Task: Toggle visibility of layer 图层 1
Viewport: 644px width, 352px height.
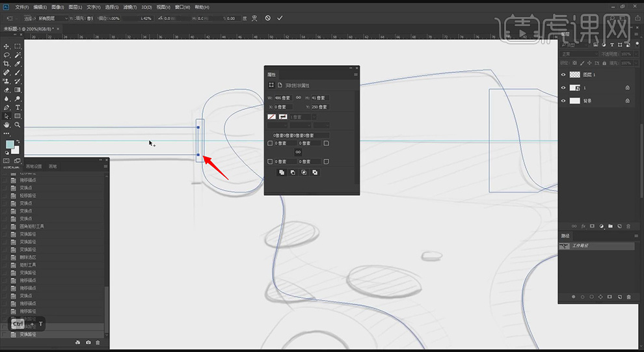Action: (x=563, y=75)
